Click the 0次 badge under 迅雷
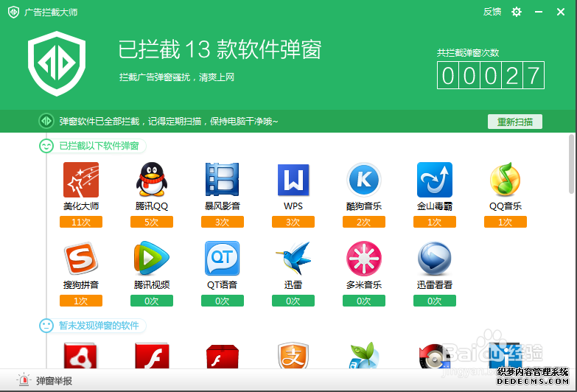The image size is (577, 392). click(x=293, y=301)
